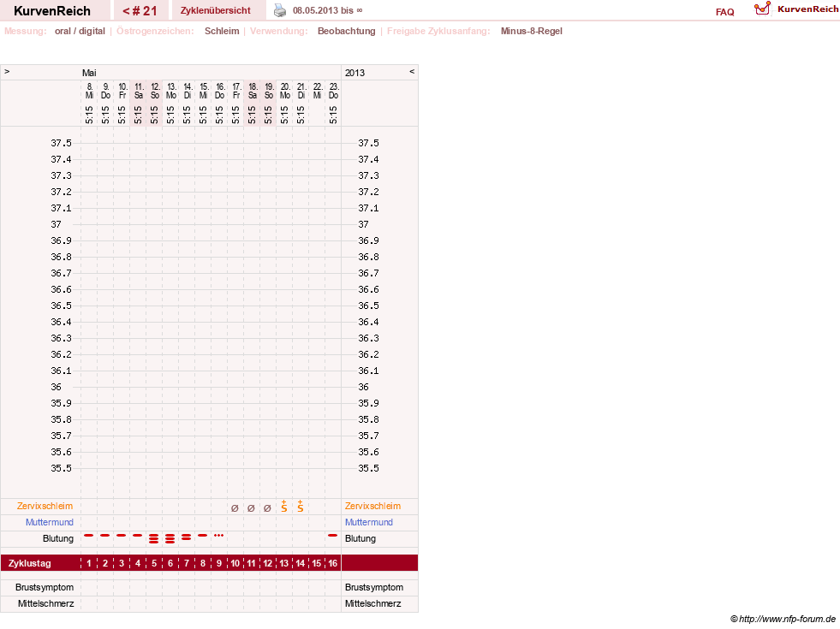Open the KurvenReich logo icon
Image resolution: width=840 pixels, height=629 pixels.
click(x=762, y=9)
